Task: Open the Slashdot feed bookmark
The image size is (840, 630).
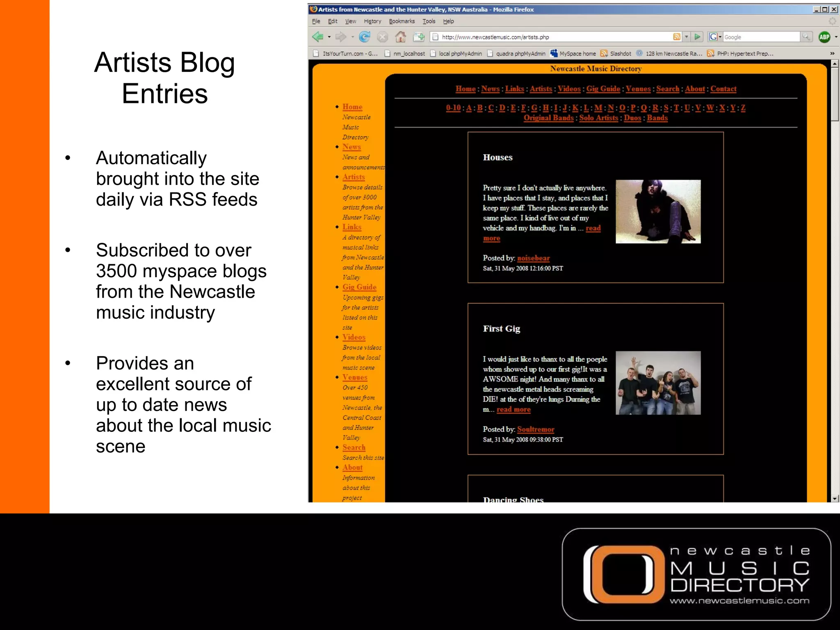Action: [x=616, y=53]
